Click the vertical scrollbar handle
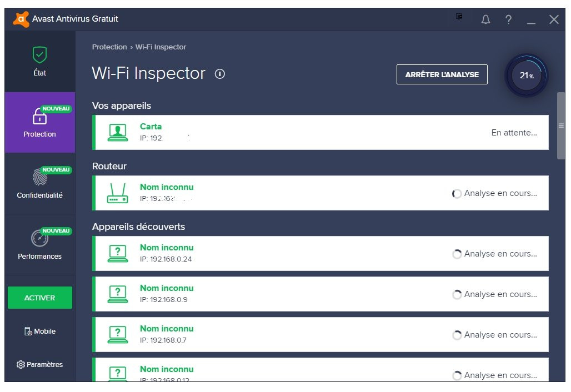571x392 pixels. coord(560,126)
